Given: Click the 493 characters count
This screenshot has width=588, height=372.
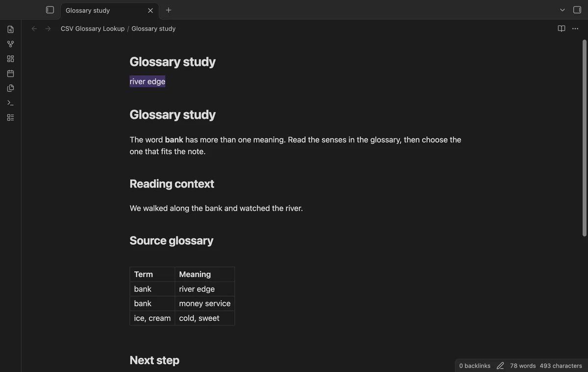Looking at the screenshot, I should tap(561, 366).
